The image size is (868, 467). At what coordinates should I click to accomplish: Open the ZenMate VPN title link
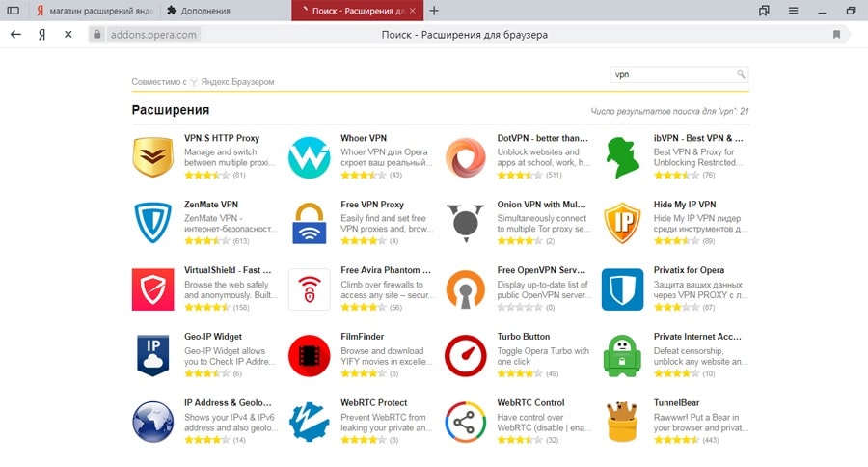[211, 205]
